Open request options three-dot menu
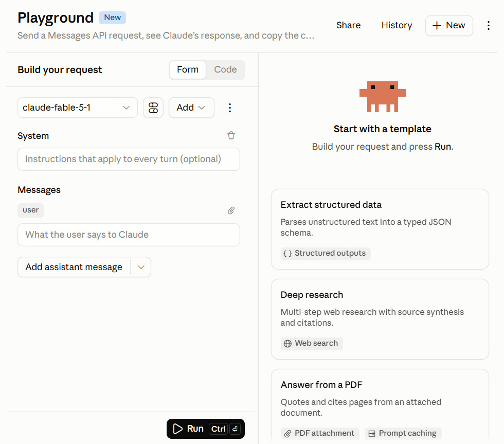 click(229, 108)
